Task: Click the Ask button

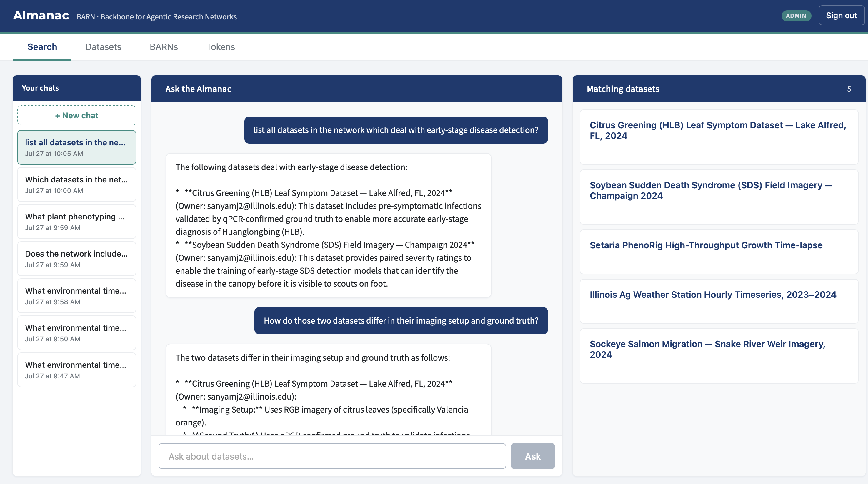Action: [533, 456]
